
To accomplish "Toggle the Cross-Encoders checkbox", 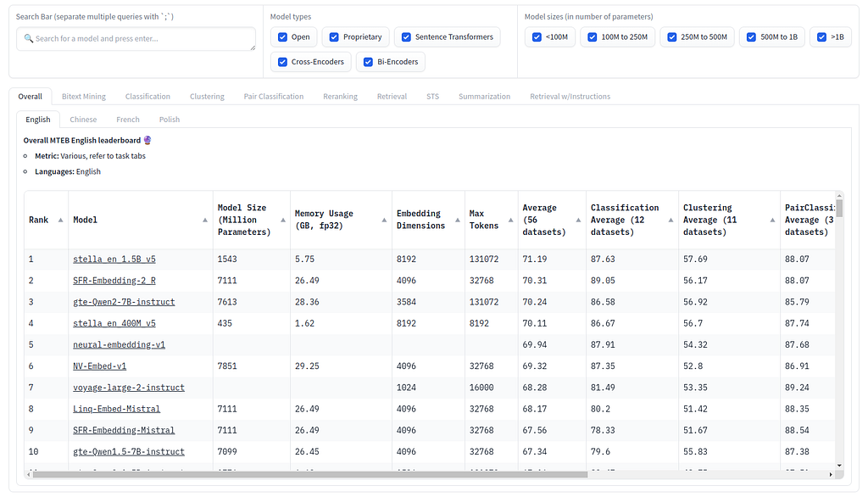I will [x=282, y=62].
